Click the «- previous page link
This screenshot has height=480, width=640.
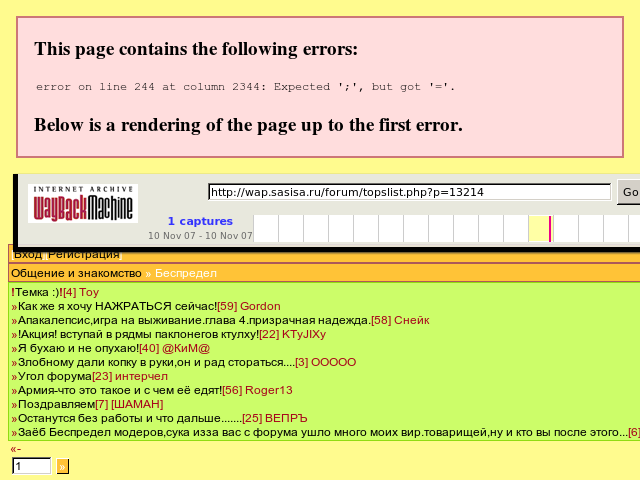coord(15,449)
